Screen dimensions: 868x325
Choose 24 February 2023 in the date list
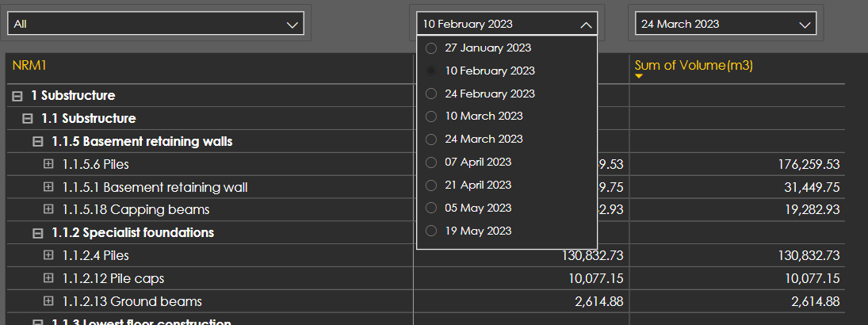(431, 94)
